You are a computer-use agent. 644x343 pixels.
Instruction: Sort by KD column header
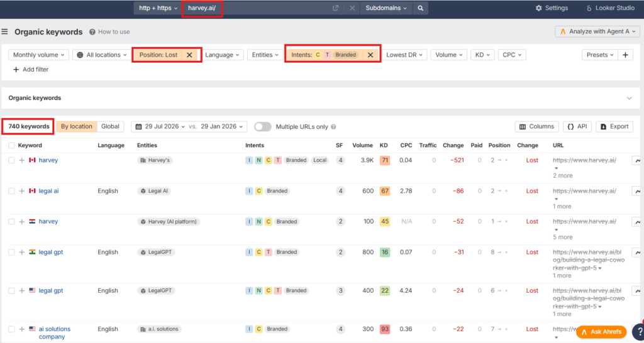click(384, 145)
